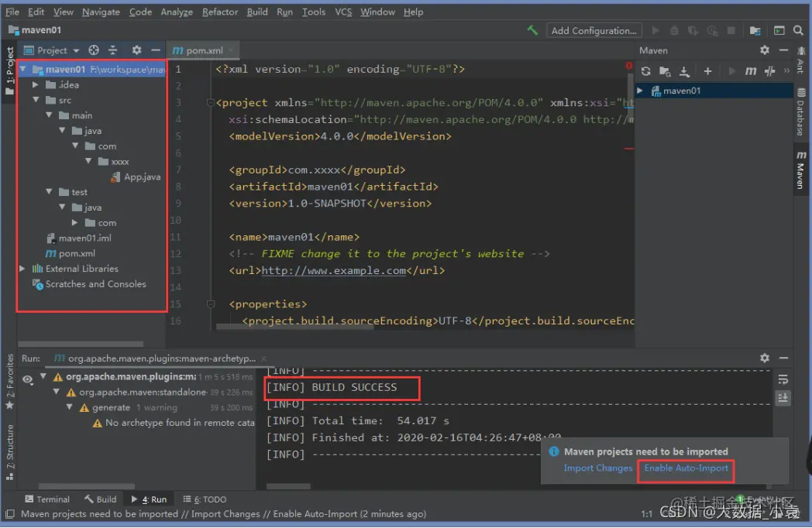Click status bar tool windows toggle icon
The width and height of the screenshot is (812, 528).
(10, 514)
